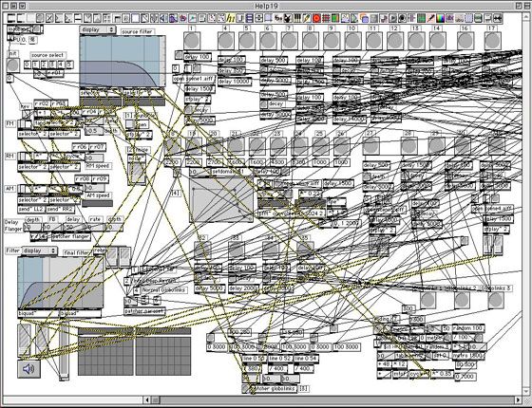Choose the red grid matrix toolbar icon
This screenshot has height=408, width=532.
pyautogui.click(x=326, y=18)
